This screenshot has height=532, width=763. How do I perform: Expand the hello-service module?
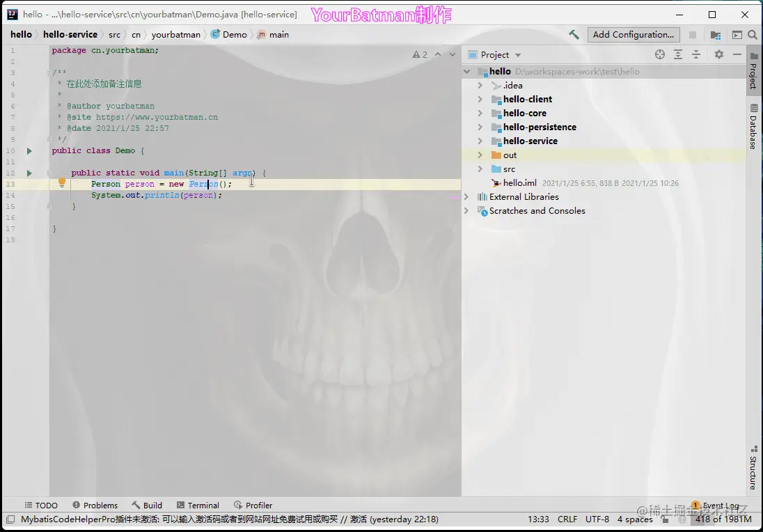point(480,141)
